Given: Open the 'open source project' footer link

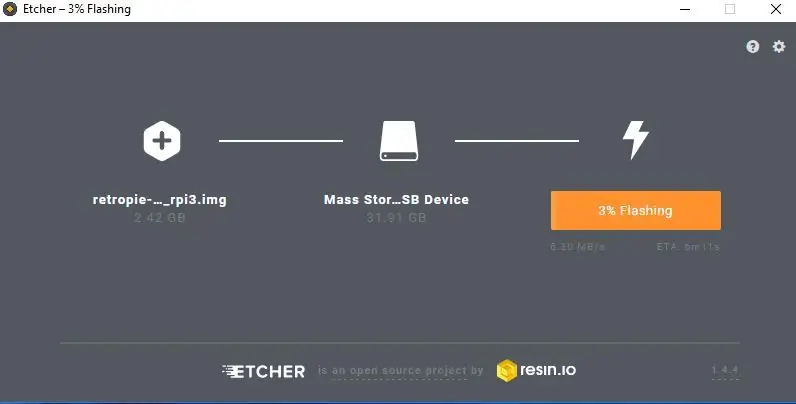Looking at the screenshot, I should tap(399, 371).
